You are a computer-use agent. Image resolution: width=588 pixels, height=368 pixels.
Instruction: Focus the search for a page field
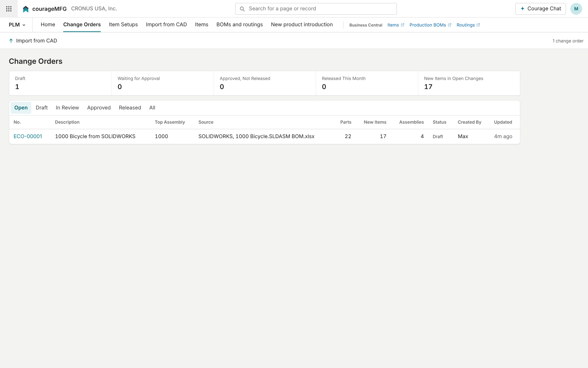(x=316, y=9)
